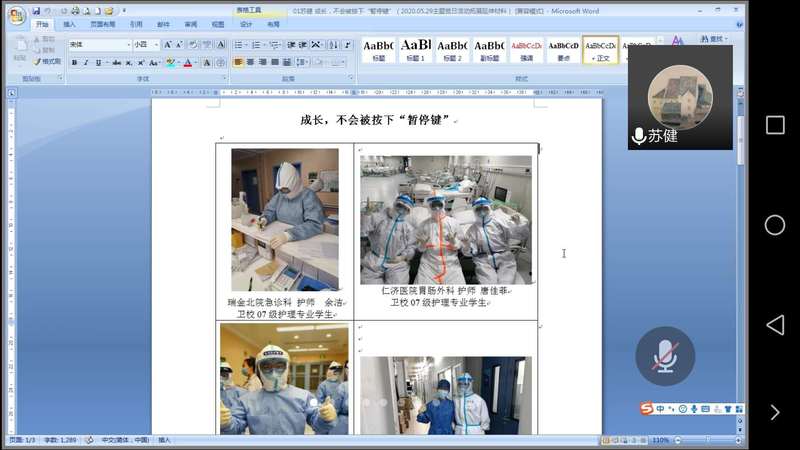Save the document from quick access toolbar
The height and width of the screenshot is (450, 800).
[x=36, y=11]
